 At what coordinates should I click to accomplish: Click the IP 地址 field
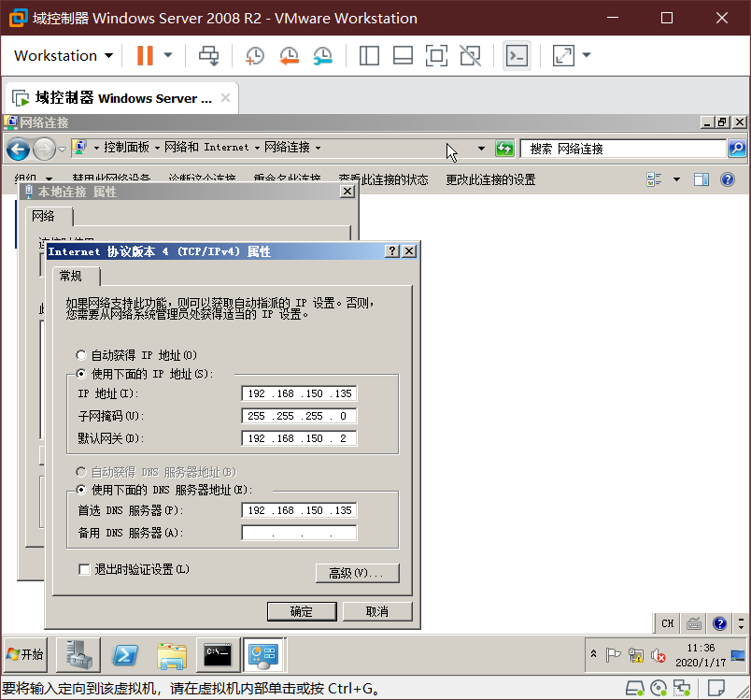[299, 393]
